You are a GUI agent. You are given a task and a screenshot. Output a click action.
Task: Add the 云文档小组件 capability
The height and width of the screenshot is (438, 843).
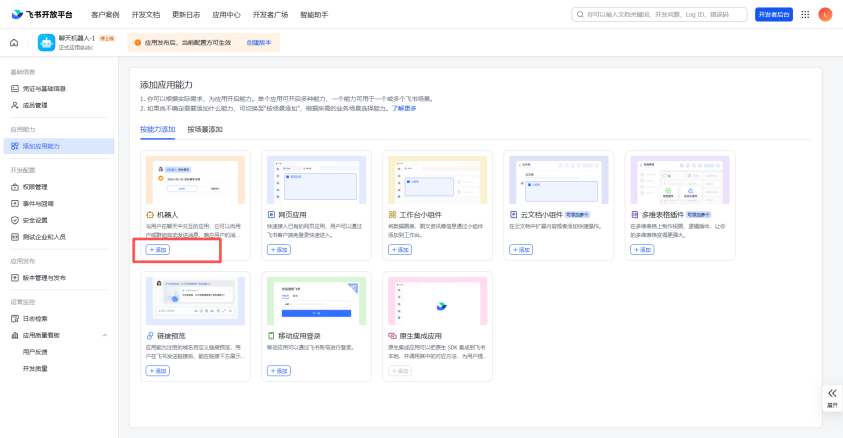[x=521, y=250]
